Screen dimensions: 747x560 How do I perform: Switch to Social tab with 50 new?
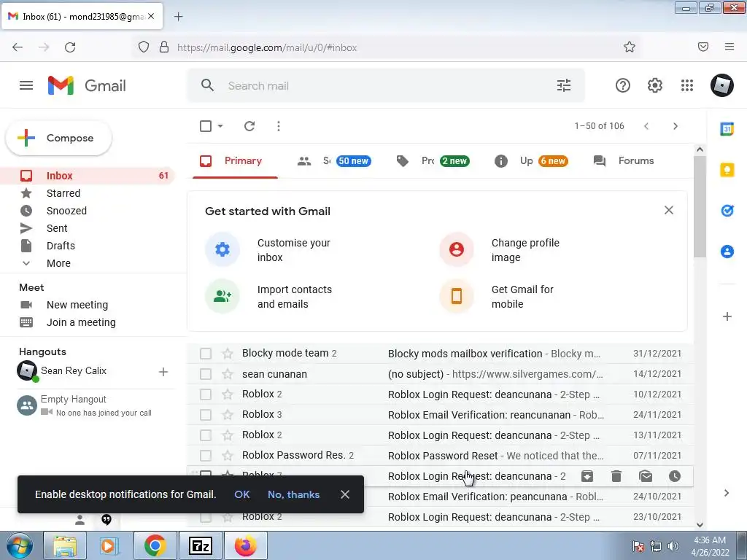point(334,161)
